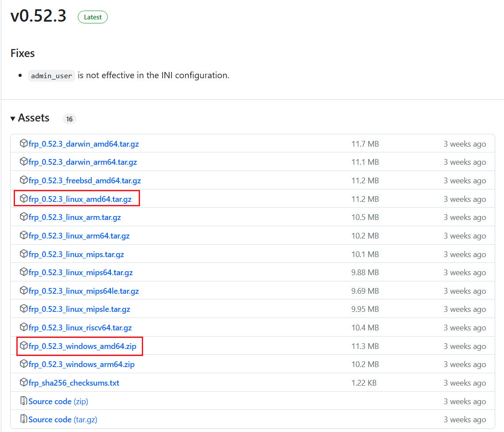Viewport: 504px width, 432px height.
Task: Download frp_0.52.3_windows_arm64.zip
Action: (x=81, y=364)
